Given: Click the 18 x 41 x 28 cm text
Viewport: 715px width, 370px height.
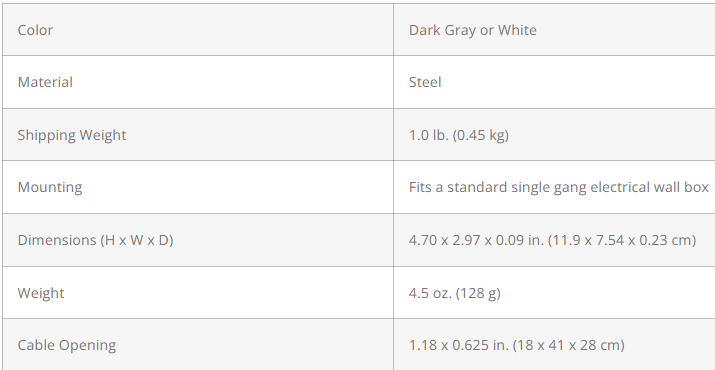Looking at the screenshot, I should pos(568,345).
